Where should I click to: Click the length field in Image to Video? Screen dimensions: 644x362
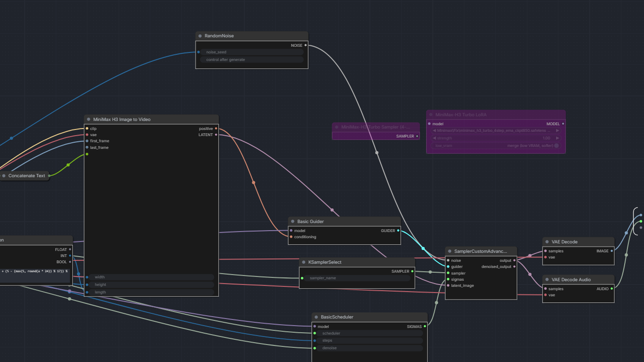(151, 293)
